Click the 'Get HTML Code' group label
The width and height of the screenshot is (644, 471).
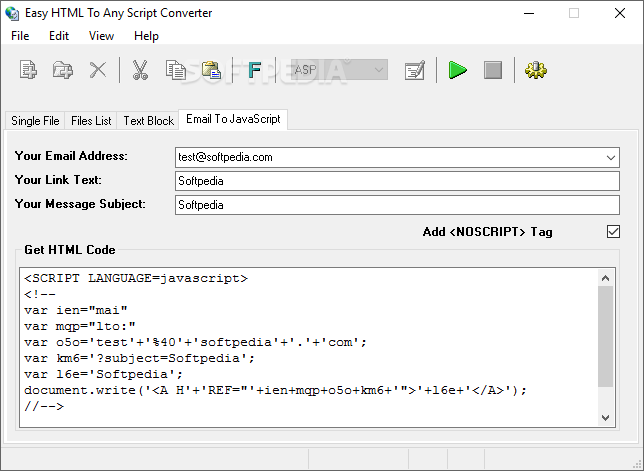point(70,250)
